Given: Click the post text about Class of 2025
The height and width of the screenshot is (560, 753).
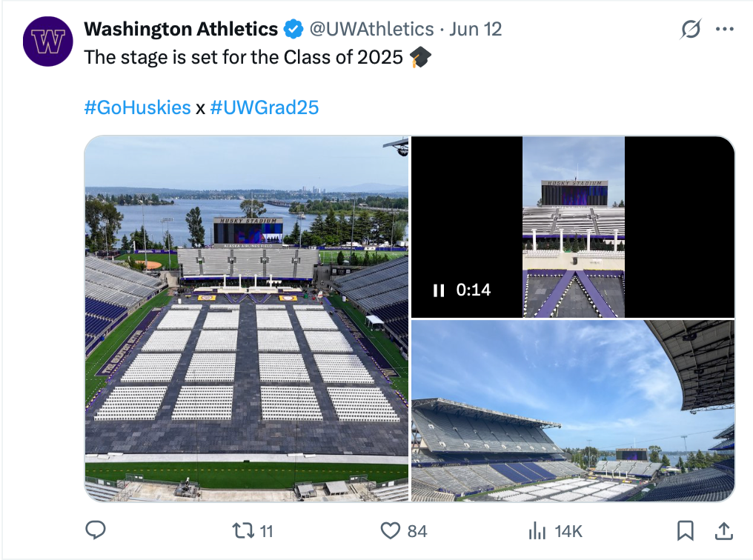Looking at the screenshot, I should coord(243,58).
